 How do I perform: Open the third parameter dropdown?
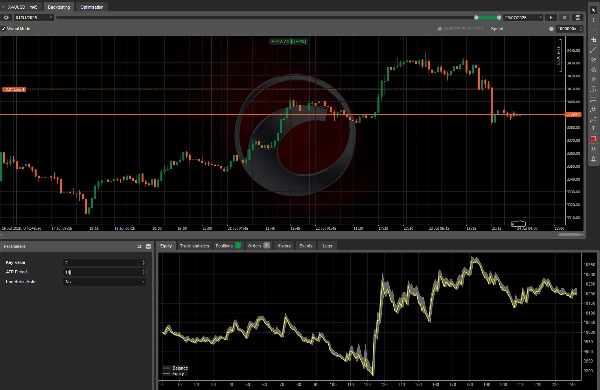click(104, 282)
